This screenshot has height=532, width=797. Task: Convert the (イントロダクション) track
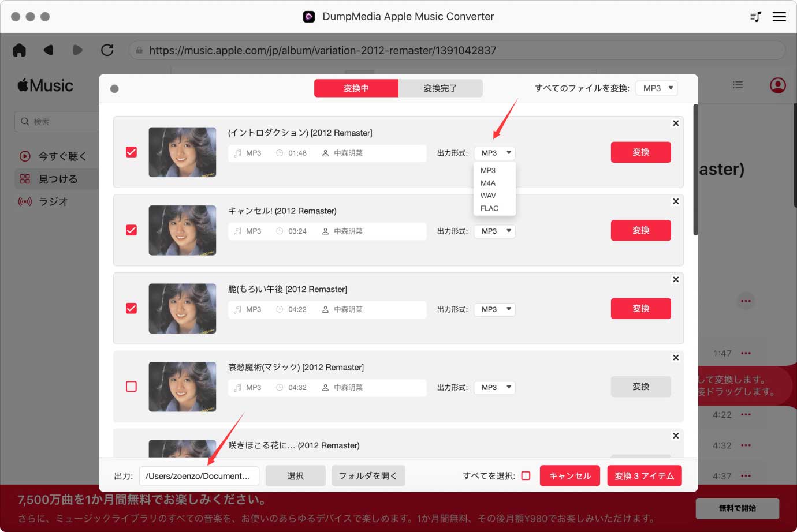pos(641,152)
